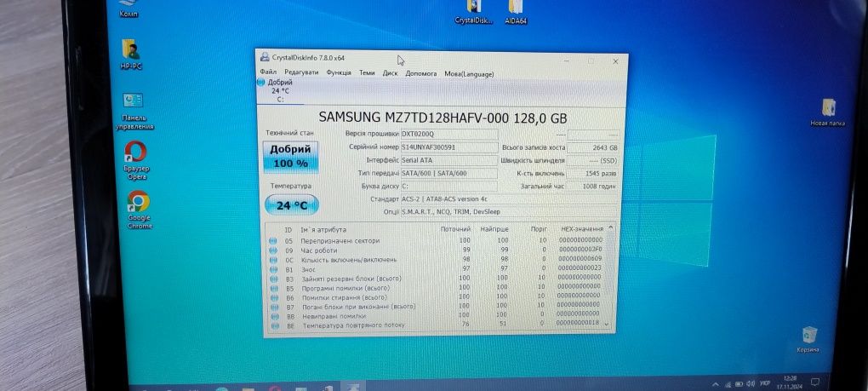The width and height of the screenshot is (868, 391).
Task: Click the 24 °C temperature button
Action: click(292, 205)
